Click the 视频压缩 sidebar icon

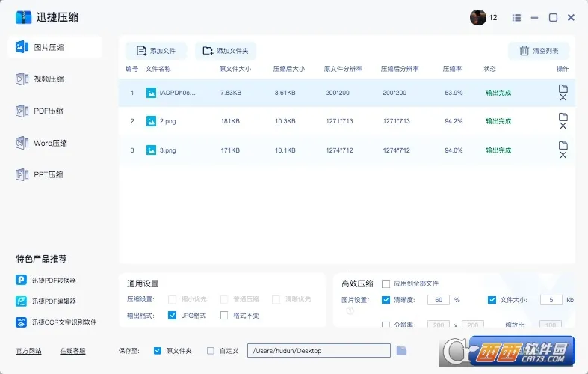(x=22, y=79)
